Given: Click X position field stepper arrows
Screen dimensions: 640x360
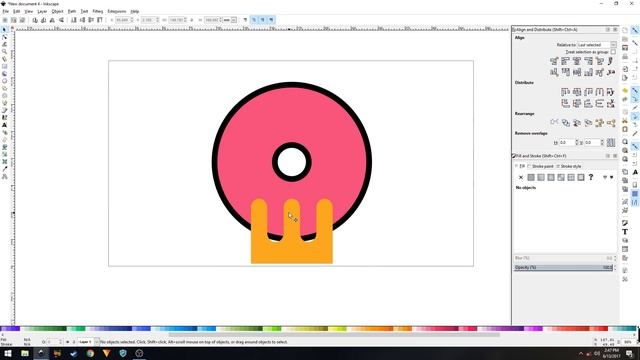Looking at the screenshot, I should click(x=131, y=20).
